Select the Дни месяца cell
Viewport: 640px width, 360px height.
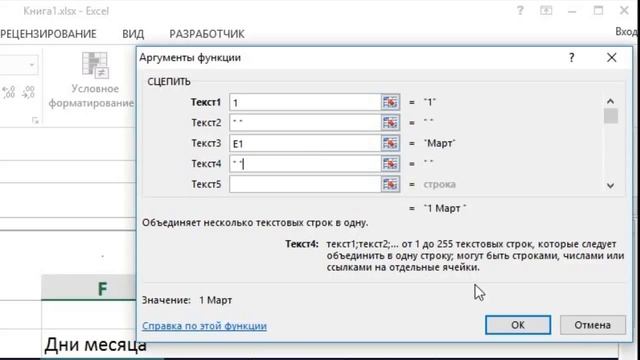pyautogui.click(x=95, y=345)
